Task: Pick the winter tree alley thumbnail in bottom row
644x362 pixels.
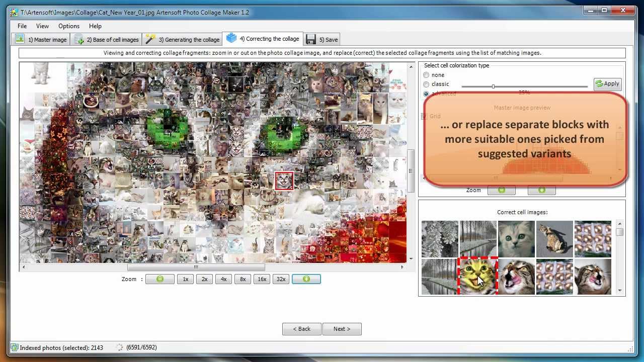Action: 440,277
